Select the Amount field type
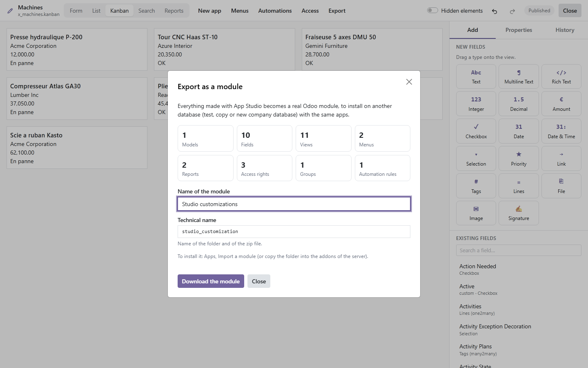This screenshot has height=368, width=588. (561, 104)
